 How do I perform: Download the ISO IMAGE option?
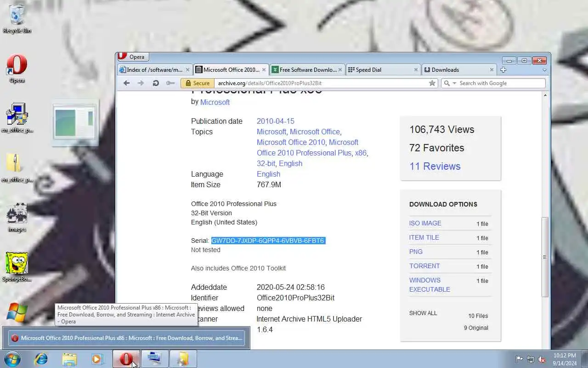(x=425, y=223)
